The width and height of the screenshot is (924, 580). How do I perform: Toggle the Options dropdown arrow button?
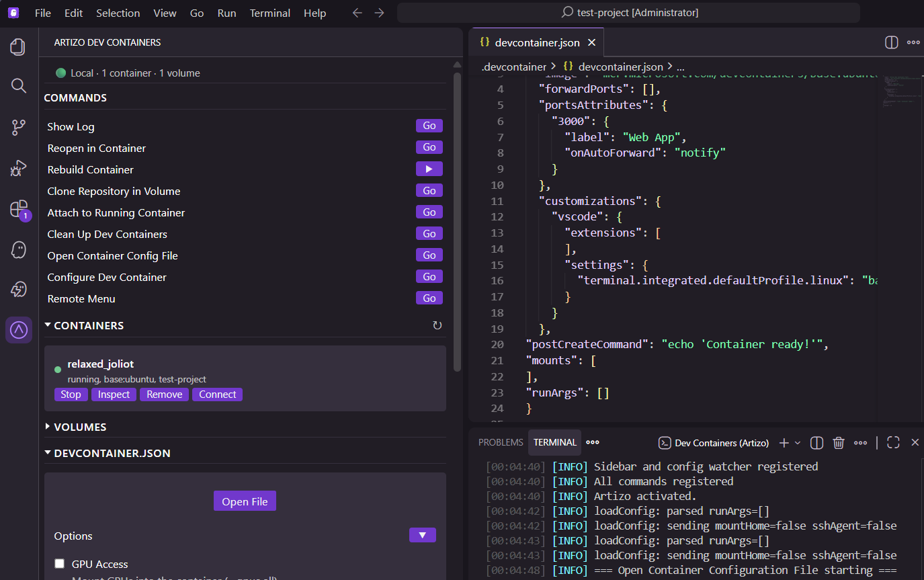(x=423, y=535)
